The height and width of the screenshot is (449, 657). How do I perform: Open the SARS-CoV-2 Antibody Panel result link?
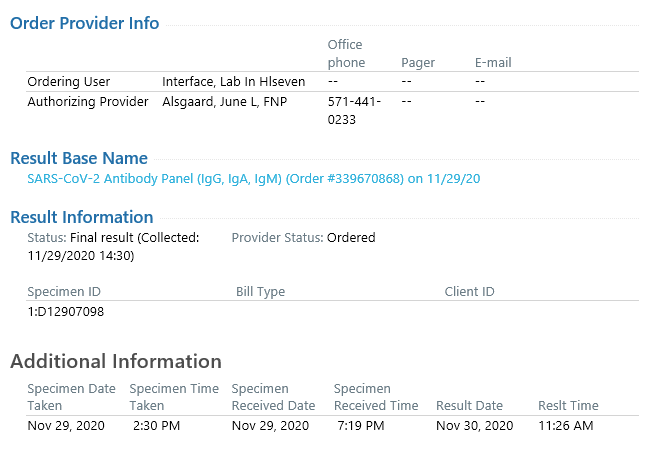253,179
